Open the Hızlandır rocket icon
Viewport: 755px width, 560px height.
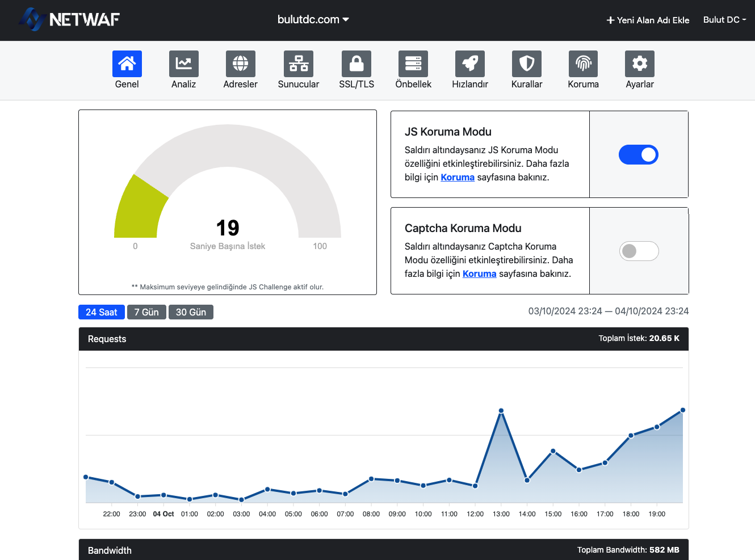[x=470, y=64]
